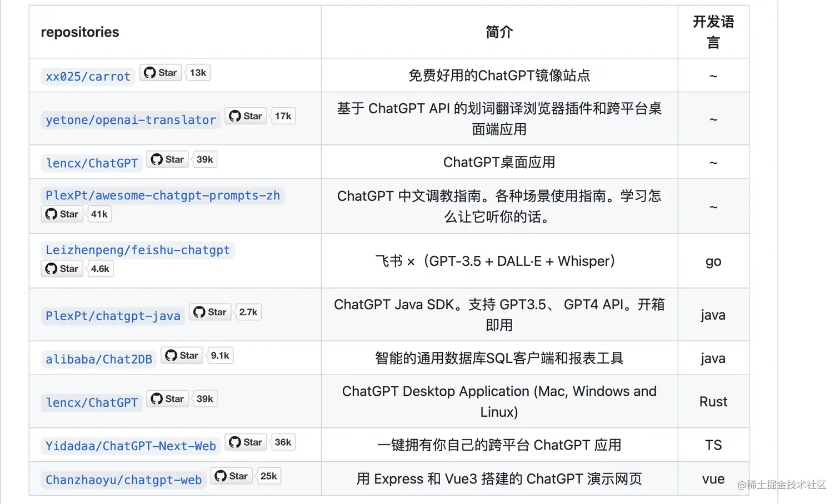The image size is (840, 504).
Task: Open the 41k star count badge
Action: pos(99,214)
